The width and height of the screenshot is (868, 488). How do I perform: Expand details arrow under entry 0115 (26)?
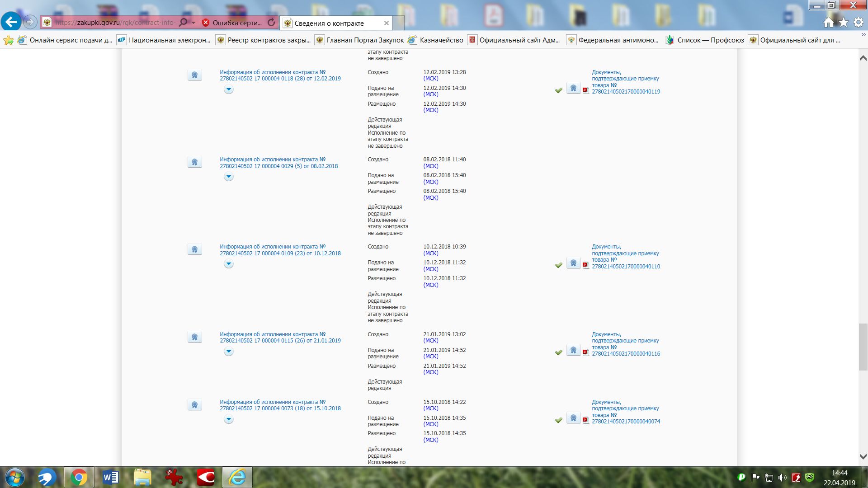pos(229,352)
